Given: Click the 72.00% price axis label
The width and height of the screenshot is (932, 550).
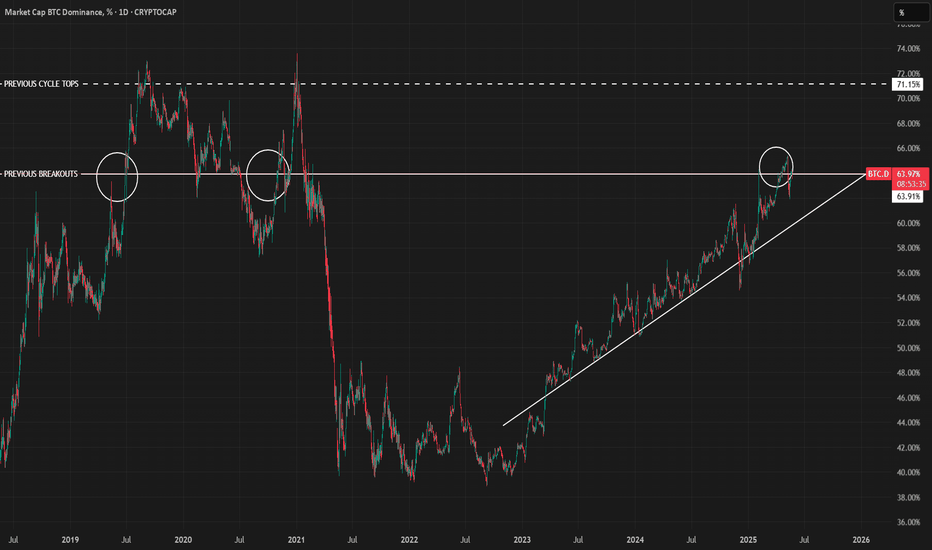Looking at the screenshot, I should pyautogui.click(x=908, y=74).
